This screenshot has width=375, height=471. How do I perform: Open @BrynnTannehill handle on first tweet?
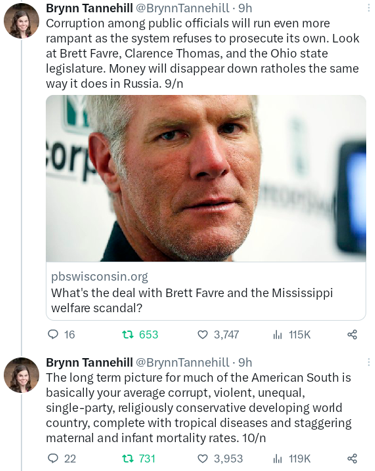(x=182, y=8)
